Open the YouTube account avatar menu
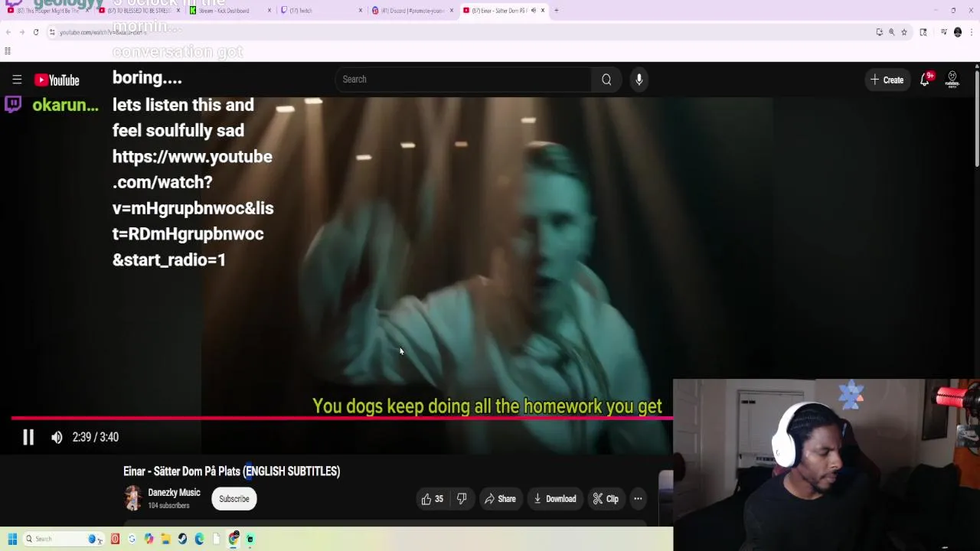This screenshot has height=551, width=980. [952, 80]
